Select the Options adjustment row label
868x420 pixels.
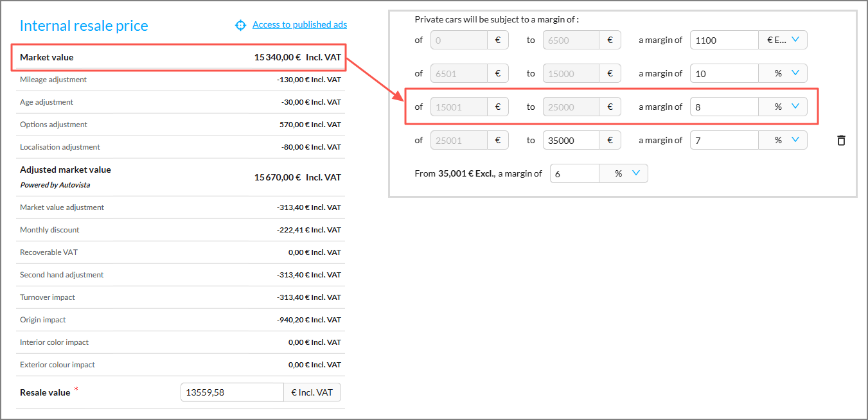click(53, 125)
